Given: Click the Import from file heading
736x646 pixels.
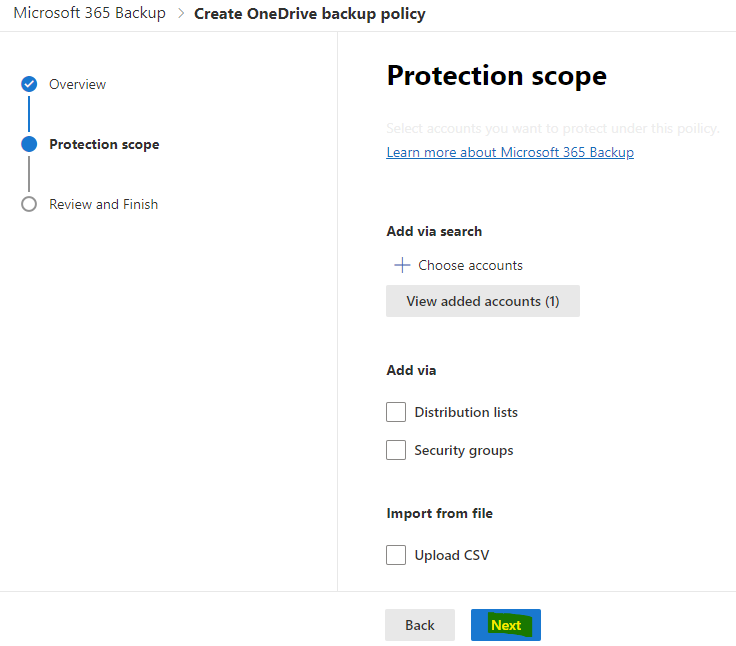Looking at the screenshot, I should click(439, 513).
